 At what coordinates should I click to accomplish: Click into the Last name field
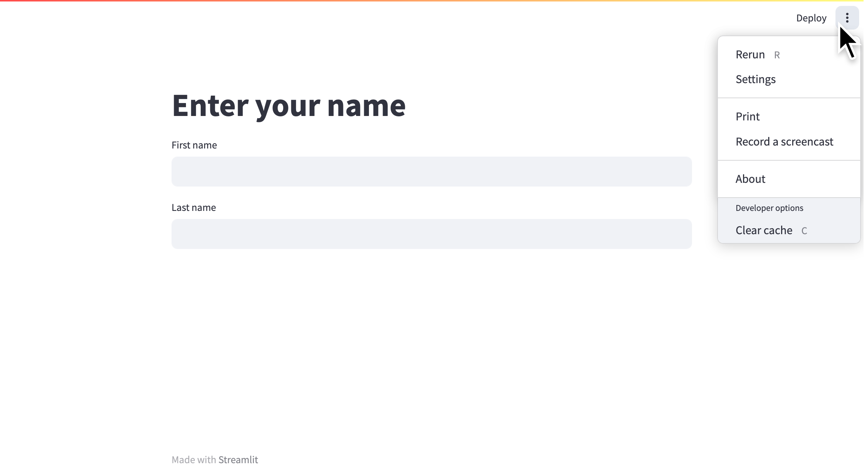pos(431,234)
